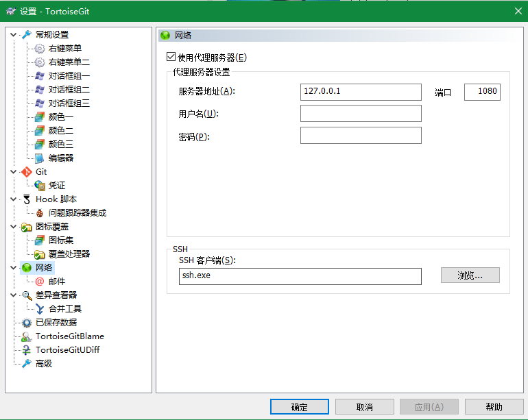
Task: Select the 覆盖处理器 tree entry
Action: click(x=69, y=254)
